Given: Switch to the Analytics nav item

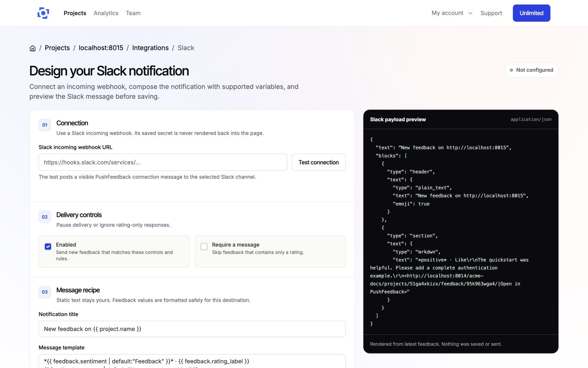Looking at the screenshot, I should pyautogui.click(x=106, y=13).
